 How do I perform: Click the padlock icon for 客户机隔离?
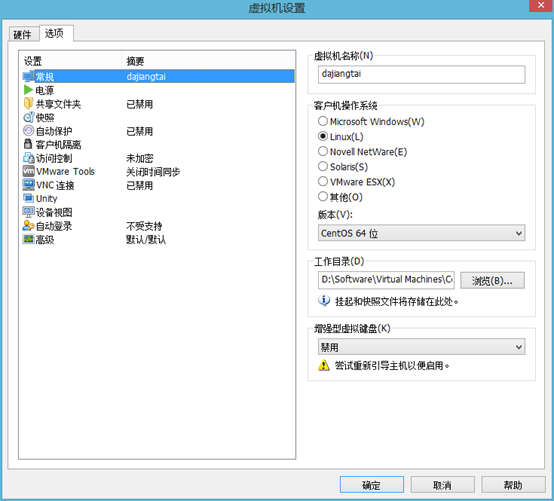pyautogui.click(x=28, y=144)
